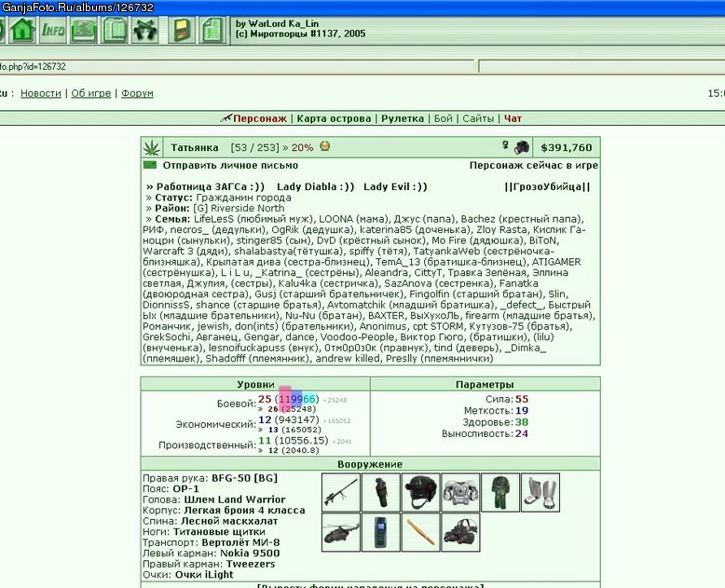Click the address bar URL field
725x588 pixels.
tap(237, 66)
